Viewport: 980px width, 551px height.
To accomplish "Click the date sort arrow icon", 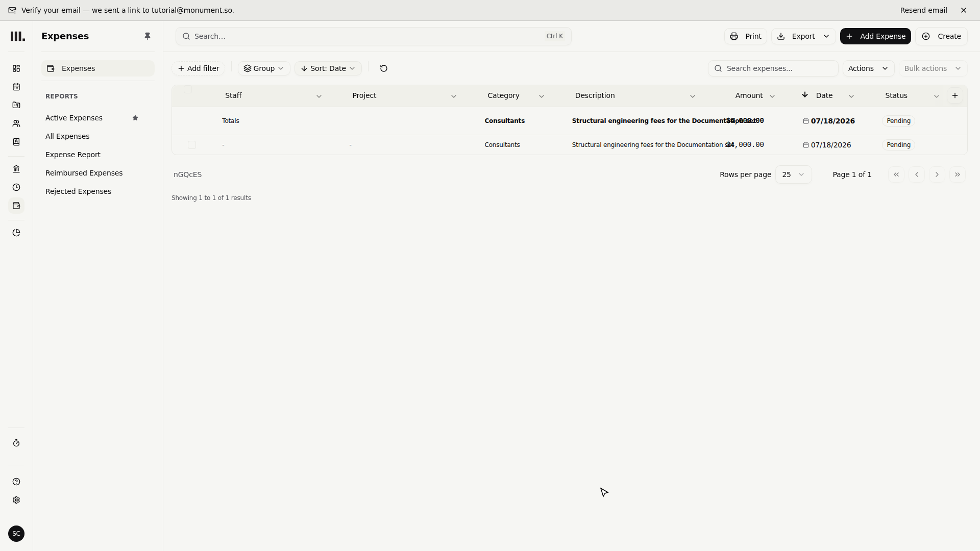I will pyautogui.click(x=805, y=94).
